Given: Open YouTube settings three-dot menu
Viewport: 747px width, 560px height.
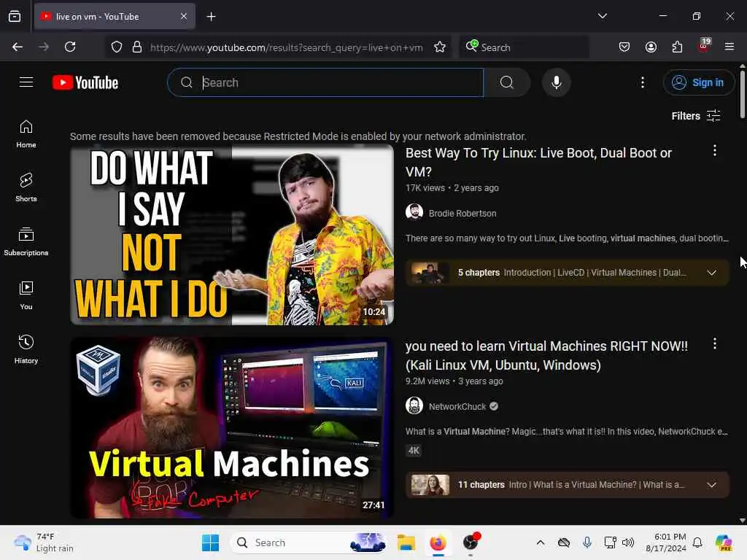Looking at the screenshot, I should coord(643,82).
